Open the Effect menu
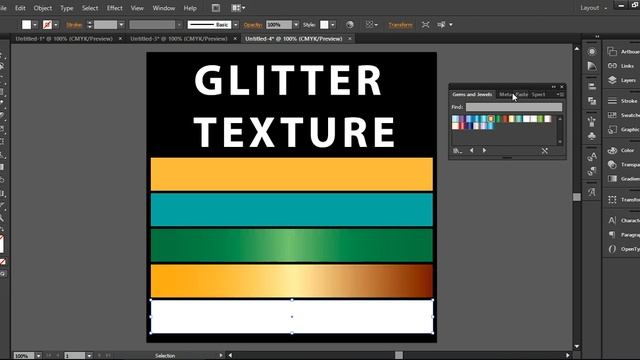This screenshot has height=360, width=640. [115, 8]
